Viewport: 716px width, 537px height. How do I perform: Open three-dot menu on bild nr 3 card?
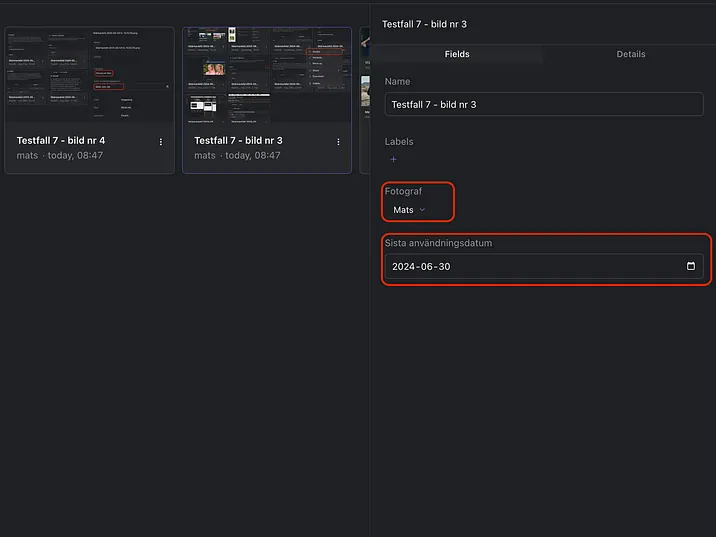pos(338,142)
